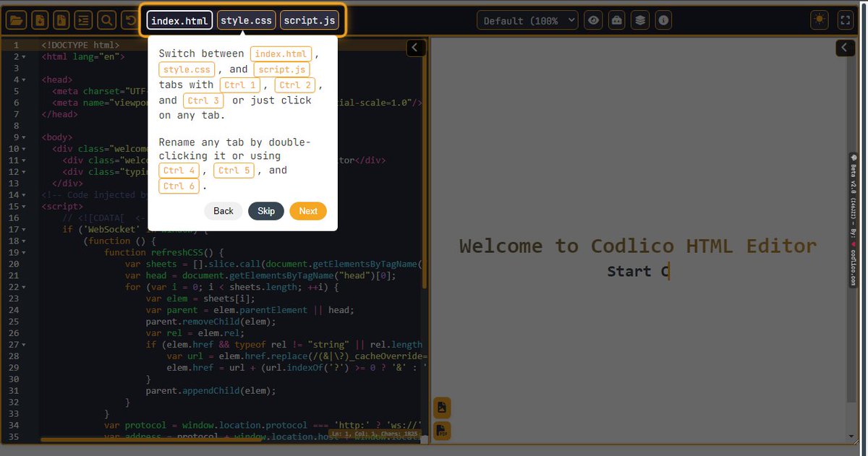Screen dimensions: 868x456
Task: Fold the if block at line 27
Action: tap(25, 345)
